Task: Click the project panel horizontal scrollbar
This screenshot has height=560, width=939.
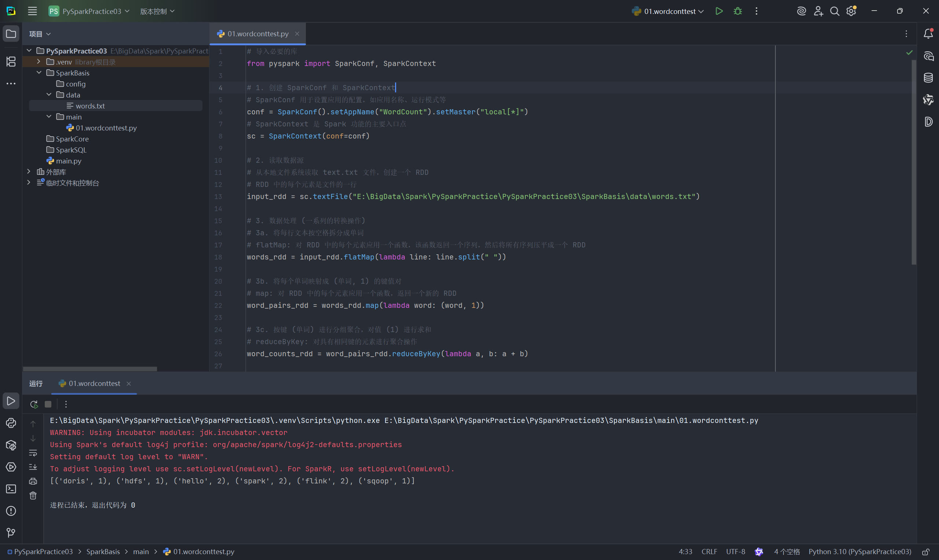Action: click(90, 369)
